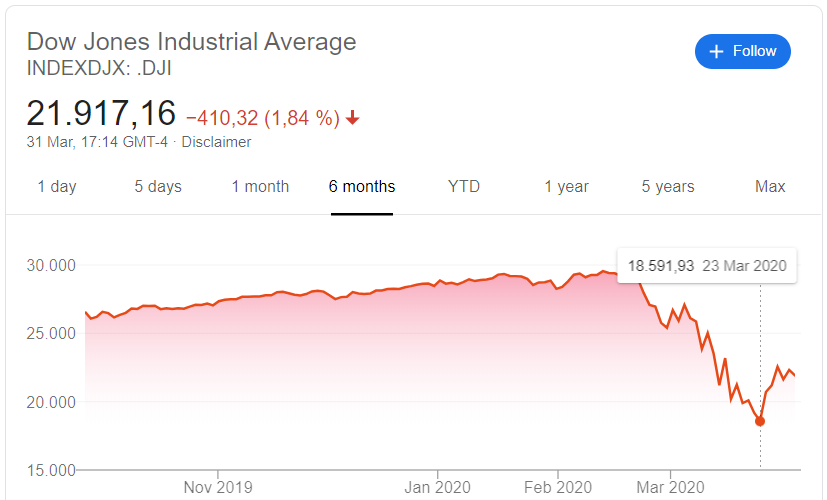This screenshot has height=500, width=827.
Task: View the 5 years range
Action: coord(668,187)
